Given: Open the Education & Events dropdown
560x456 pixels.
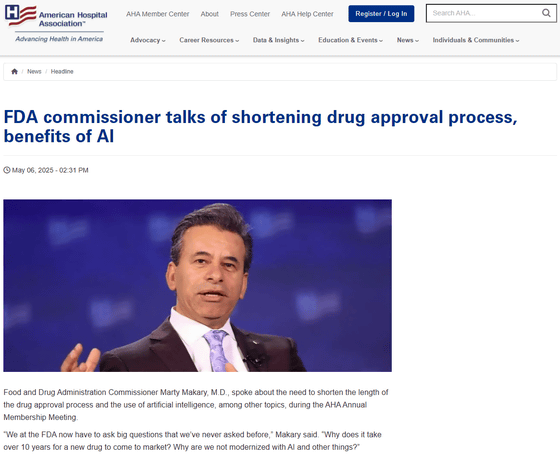Looking at the screenshot, I should tap(350, 40).
